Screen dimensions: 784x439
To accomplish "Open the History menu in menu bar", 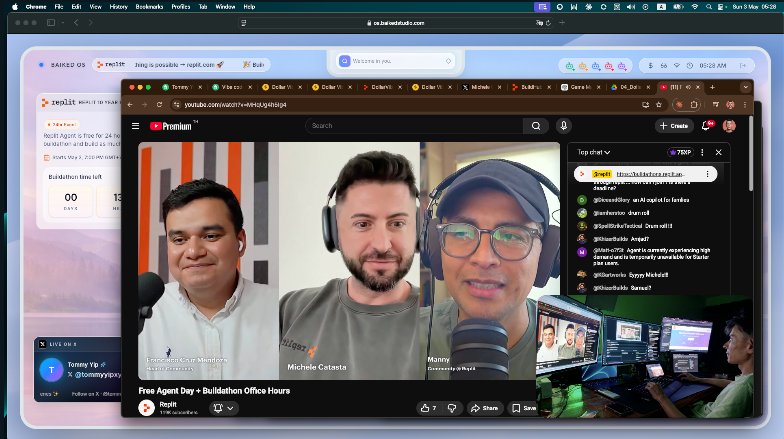I will pyautogui.click(x=118, y=7).
